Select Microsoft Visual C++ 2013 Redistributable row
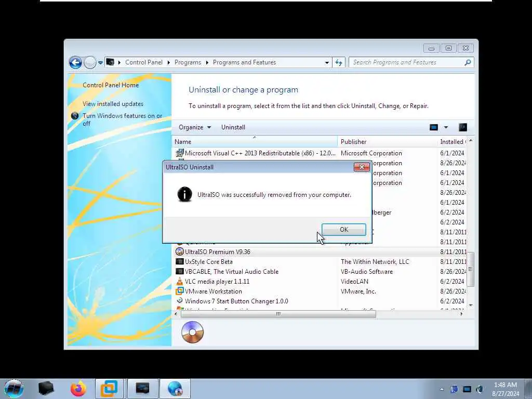Image resolution: width=532 pixels, height=399 pixels. [319, 153]
